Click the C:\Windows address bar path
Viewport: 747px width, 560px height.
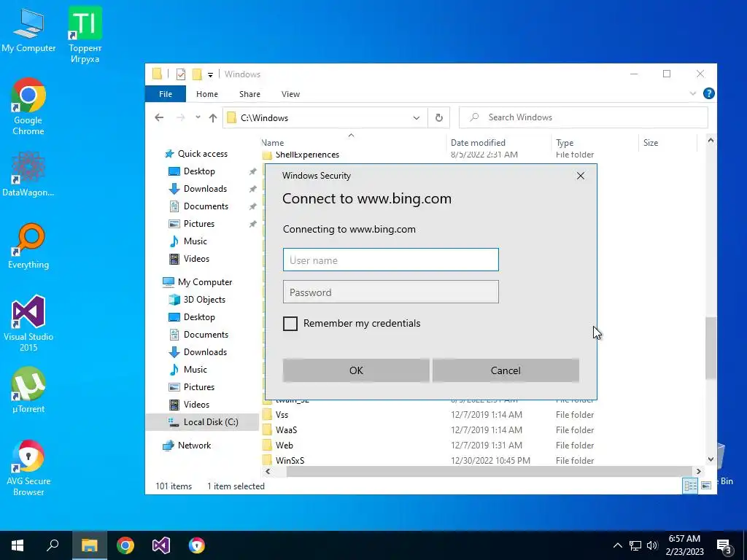point(264,117)
